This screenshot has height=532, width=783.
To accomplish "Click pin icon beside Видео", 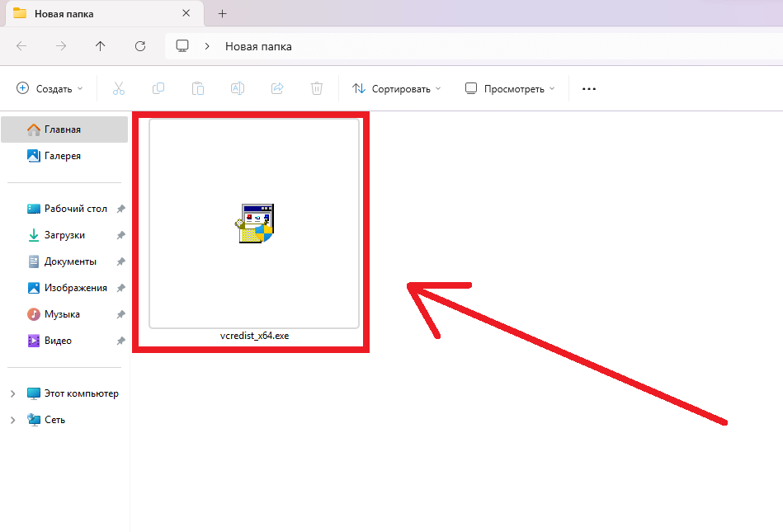I will [x=120, y=341].
